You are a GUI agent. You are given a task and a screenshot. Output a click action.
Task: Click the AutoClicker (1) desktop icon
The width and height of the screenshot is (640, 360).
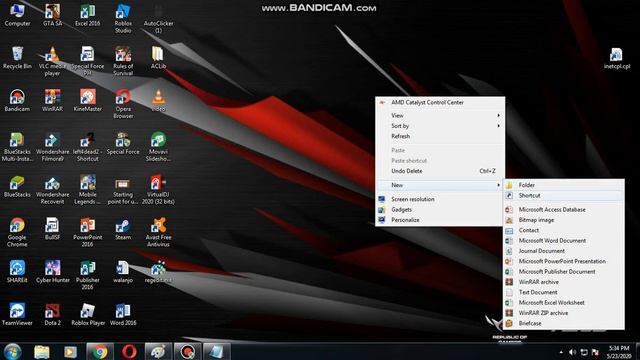(158, 19)
